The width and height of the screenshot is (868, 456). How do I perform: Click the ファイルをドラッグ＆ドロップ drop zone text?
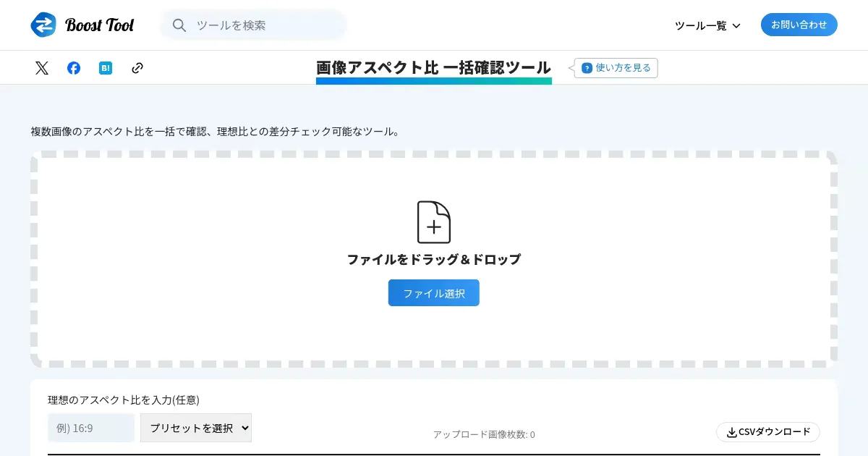(x=434, y=259)
